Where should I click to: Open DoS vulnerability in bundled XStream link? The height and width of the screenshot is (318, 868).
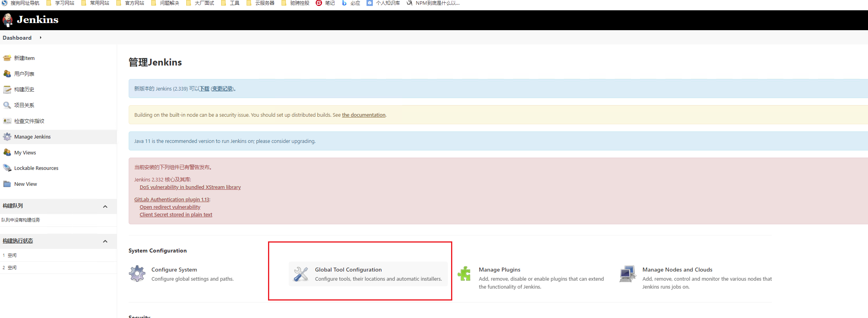click(x=190, y=187)
